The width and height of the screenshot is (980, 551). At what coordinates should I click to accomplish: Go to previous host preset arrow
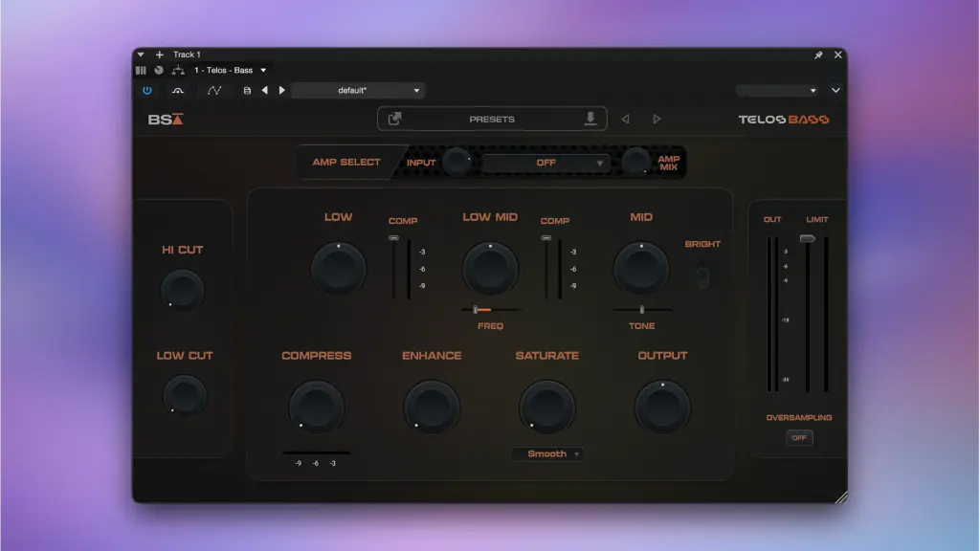pos(264,90)
